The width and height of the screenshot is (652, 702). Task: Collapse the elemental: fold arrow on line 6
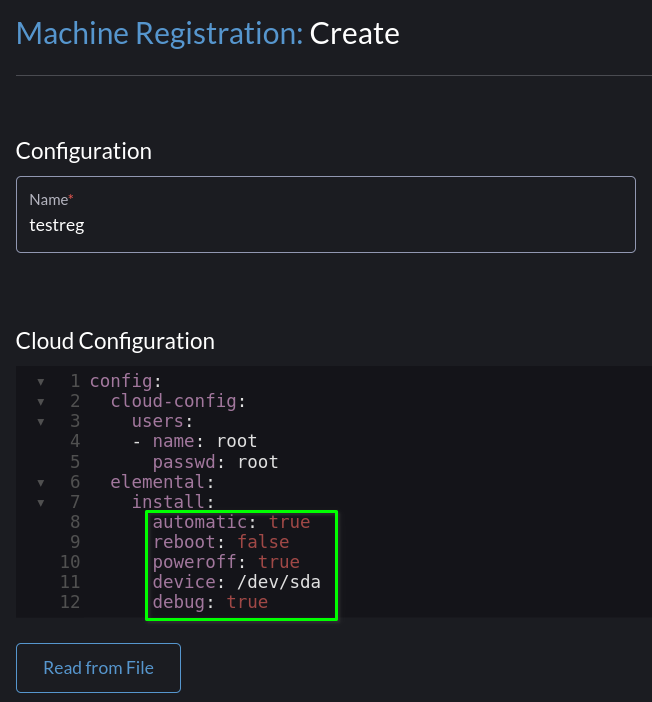coord(41,483)
